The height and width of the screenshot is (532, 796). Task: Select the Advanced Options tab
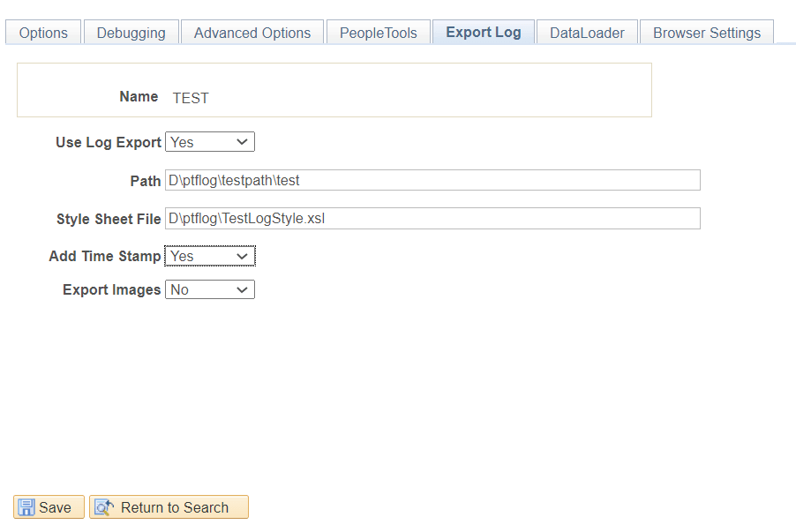tap(252, 32)
